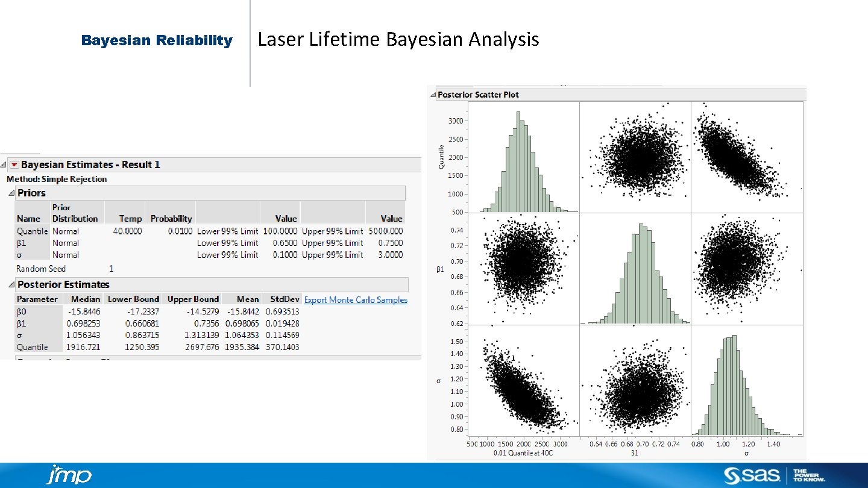Image resolution: width=868 pixels, height=488 pixels.
Task: Click the Quantile histogram in the scatter matrix
Action: point(523,157)
